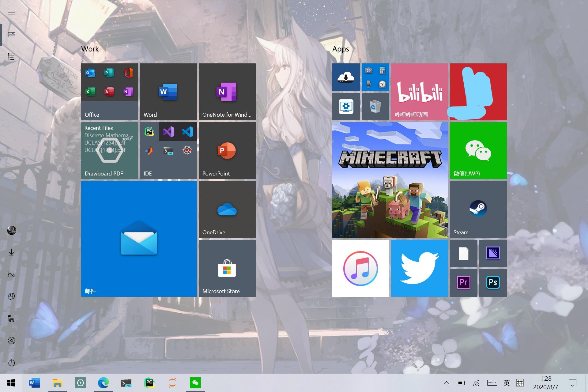
Task: Switch to All apps list view
Action: pyautogui.click(x=12, y=57)
